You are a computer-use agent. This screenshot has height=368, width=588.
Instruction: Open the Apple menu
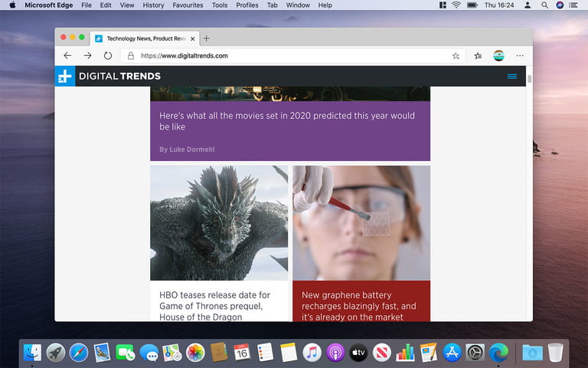[x=12, y=5]
